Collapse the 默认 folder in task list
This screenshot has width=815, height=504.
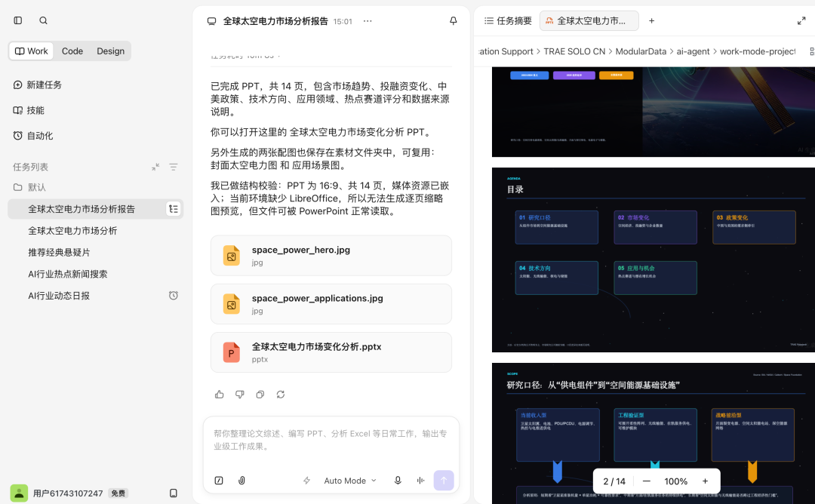tap(29, 187)
